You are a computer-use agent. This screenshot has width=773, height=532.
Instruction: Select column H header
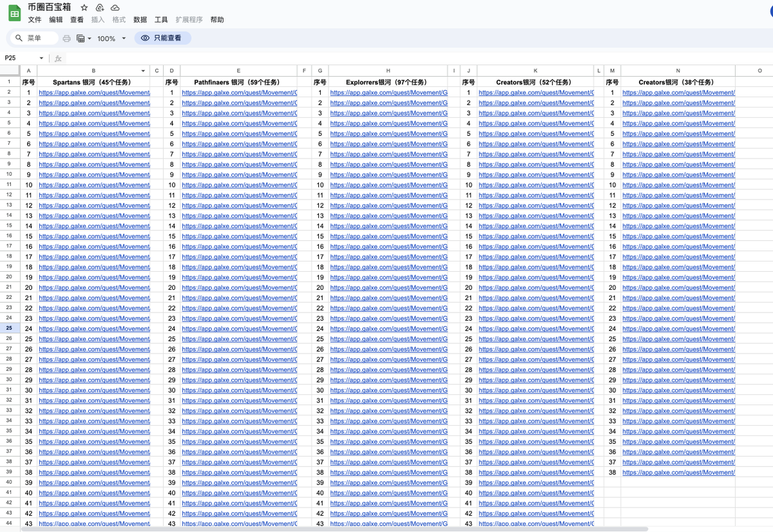388,70
